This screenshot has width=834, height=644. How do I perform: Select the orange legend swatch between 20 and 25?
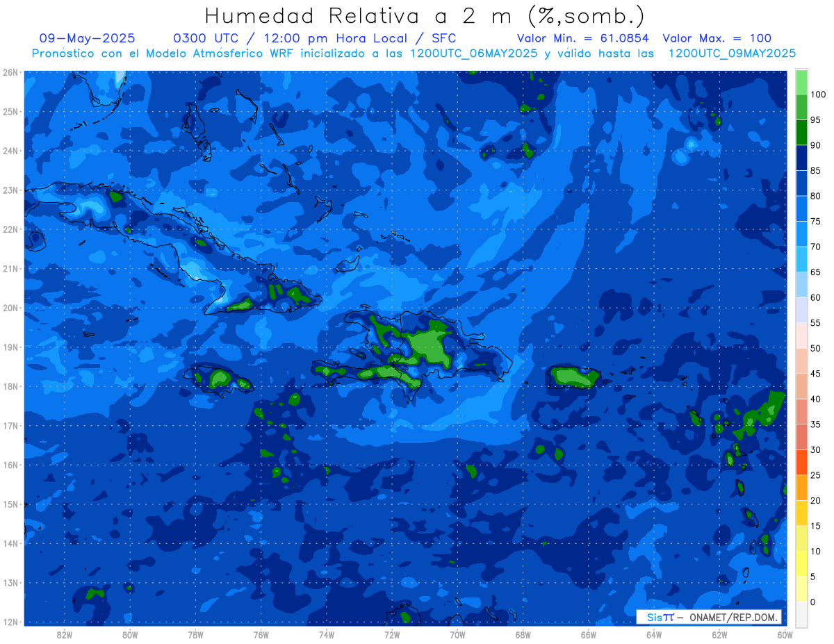(x=801, y=488)
